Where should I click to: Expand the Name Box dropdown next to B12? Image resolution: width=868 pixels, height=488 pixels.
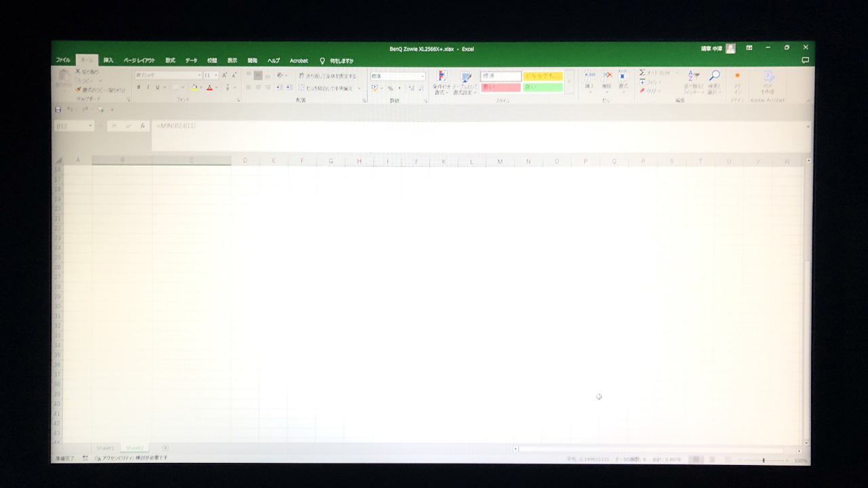[90, 126]
